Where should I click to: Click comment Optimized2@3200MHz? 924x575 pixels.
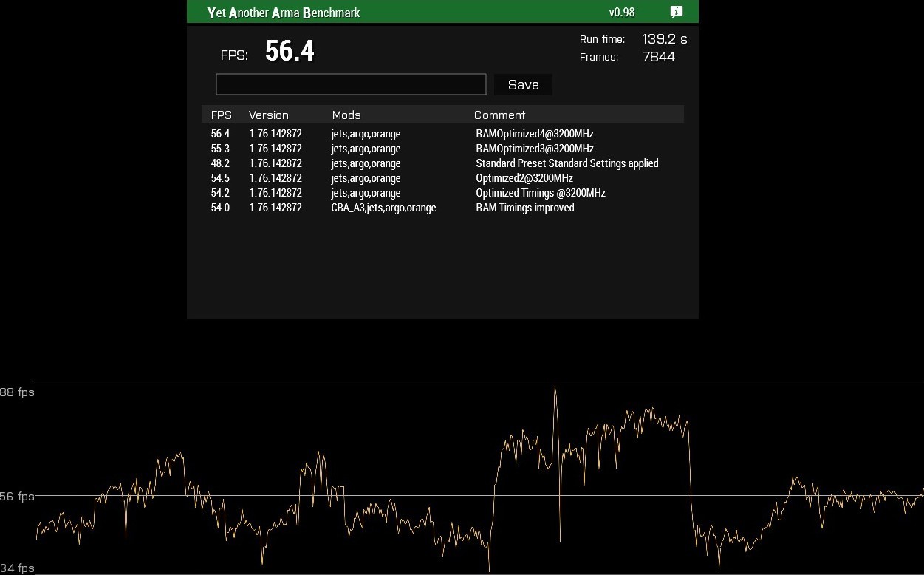click(524, 178)
